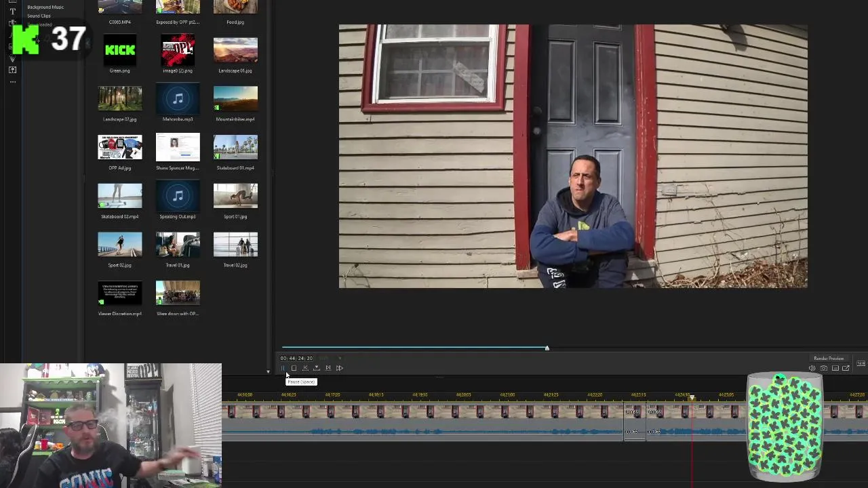Select OPP Ad.jpg thumbnail

pos(120,147)
